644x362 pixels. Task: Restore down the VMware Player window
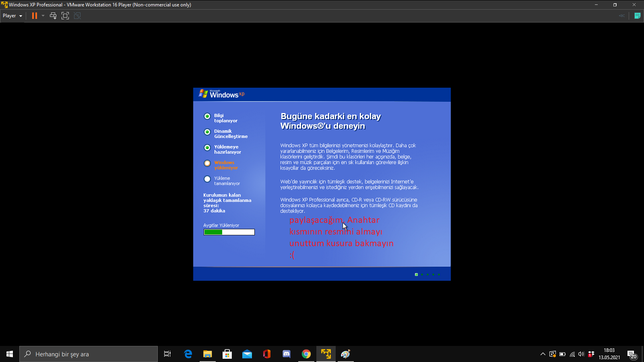pyautogui.click(x=615, y=5)
